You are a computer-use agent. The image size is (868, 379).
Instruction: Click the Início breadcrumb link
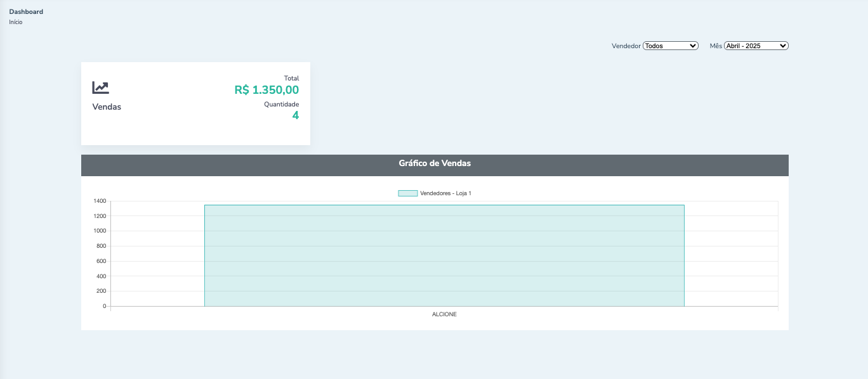click(x=16, y=22)
